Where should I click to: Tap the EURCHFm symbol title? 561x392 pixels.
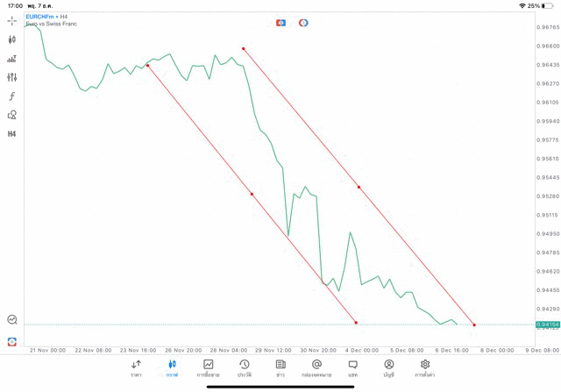coord(40,17)
